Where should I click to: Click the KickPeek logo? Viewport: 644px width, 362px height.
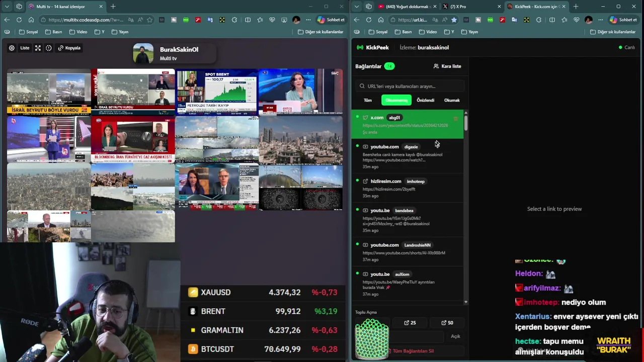(x=373, y=47)
